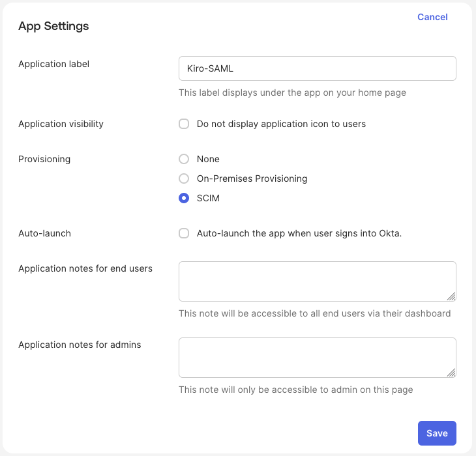476x456 pixels.
Task: Click the App Settings heading
Action: [53, 26]
